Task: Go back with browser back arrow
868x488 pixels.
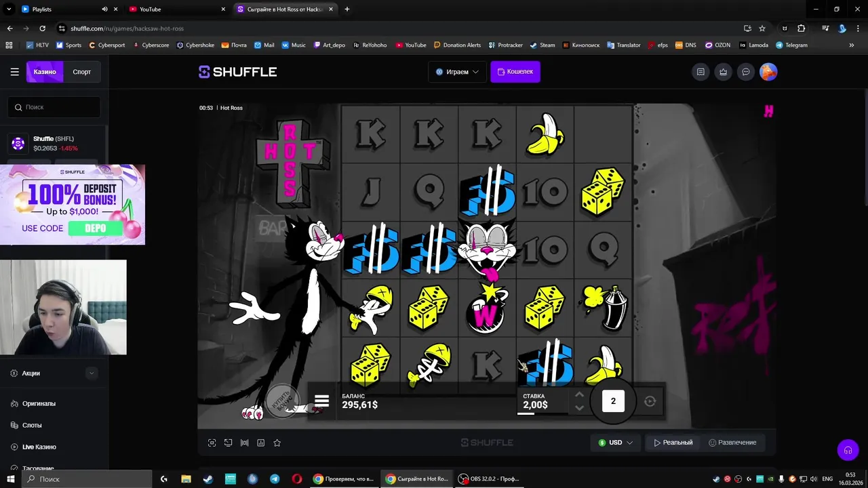Action: click(9, 28)
